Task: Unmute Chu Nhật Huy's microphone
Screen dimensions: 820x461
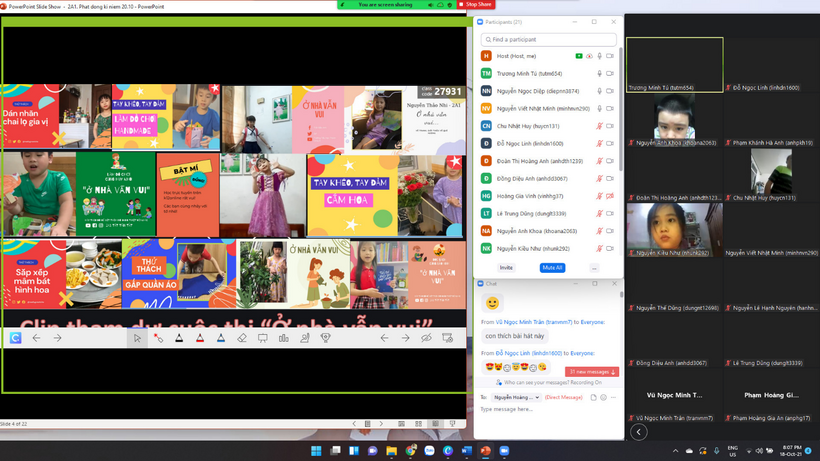Action: pyautogui.click(x=599, y=126)
